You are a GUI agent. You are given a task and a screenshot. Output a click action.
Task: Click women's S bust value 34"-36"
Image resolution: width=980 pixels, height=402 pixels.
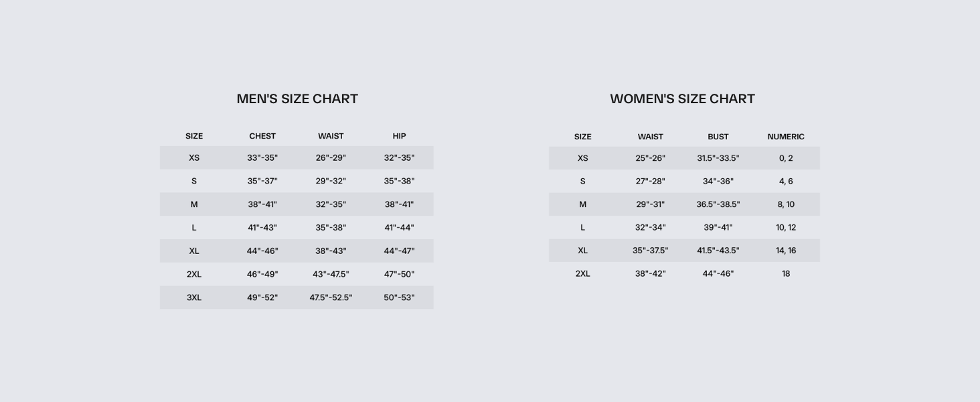click(718, 182)
